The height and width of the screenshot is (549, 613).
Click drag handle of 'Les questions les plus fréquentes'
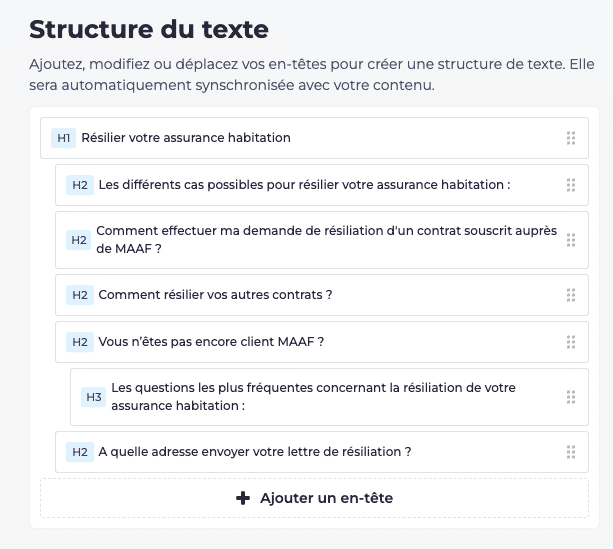pyautogui.click(x=571, y=397)
